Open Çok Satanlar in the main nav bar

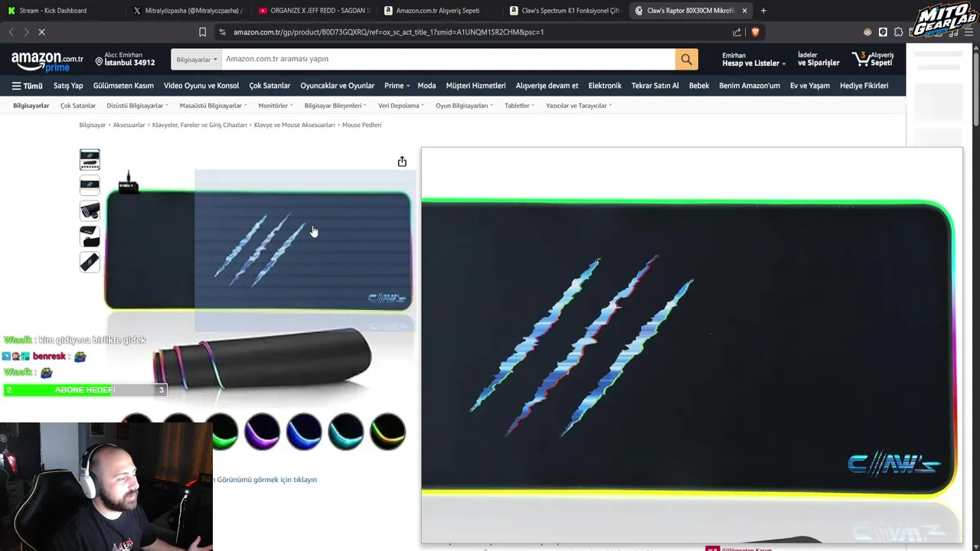click(x=269, y=86)
